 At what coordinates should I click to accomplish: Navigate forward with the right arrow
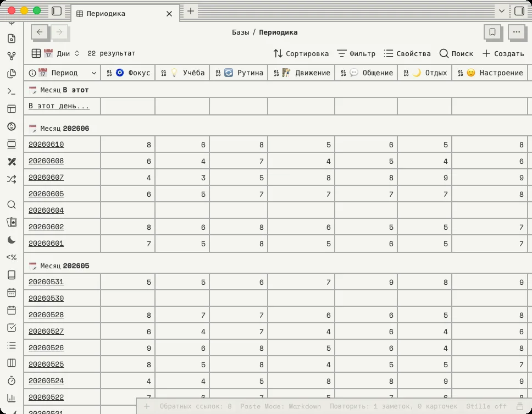tap(59, 32)
